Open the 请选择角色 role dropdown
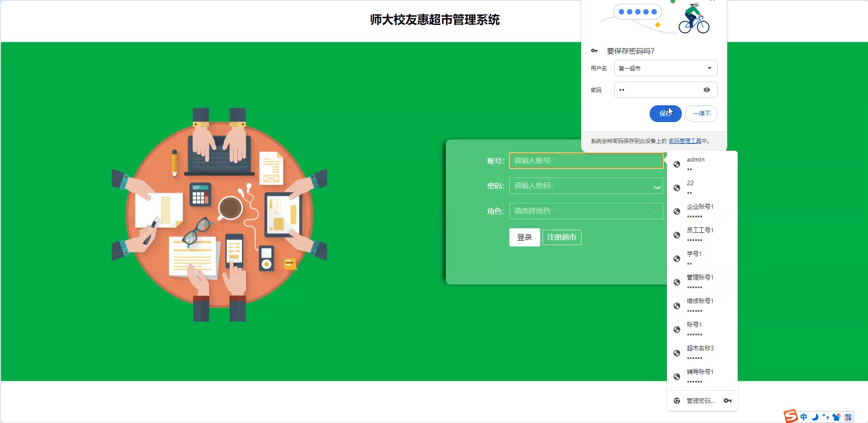868x423 pixels. [586, 211]
